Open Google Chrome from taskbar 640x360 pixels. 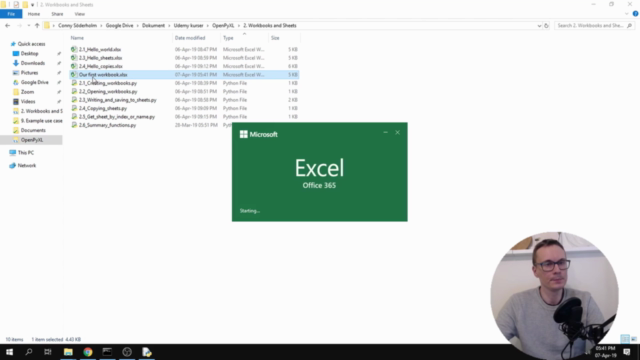88,352
